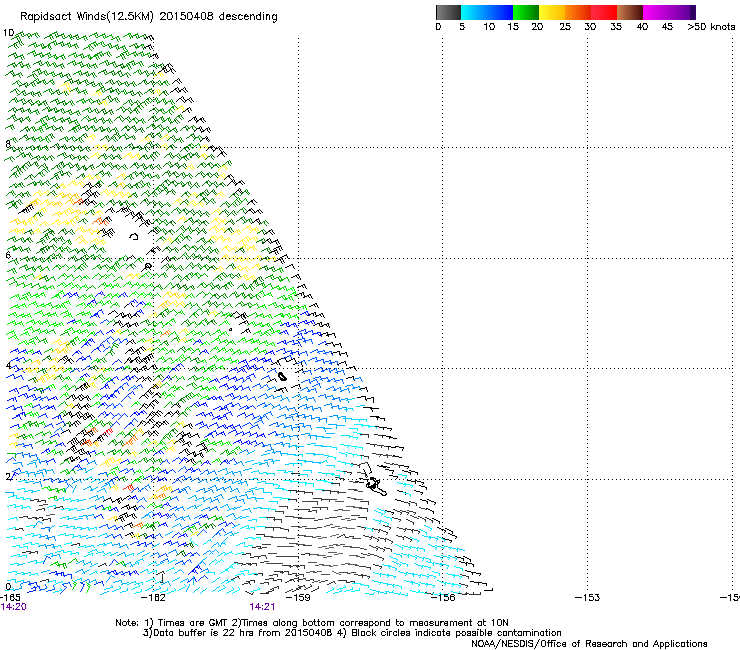The width and height of the screenshot is (740, 650).
Task: Click the title 'Rapidscat Winds(12.5KM) 20150408 descending'
Action: point(149,17)
